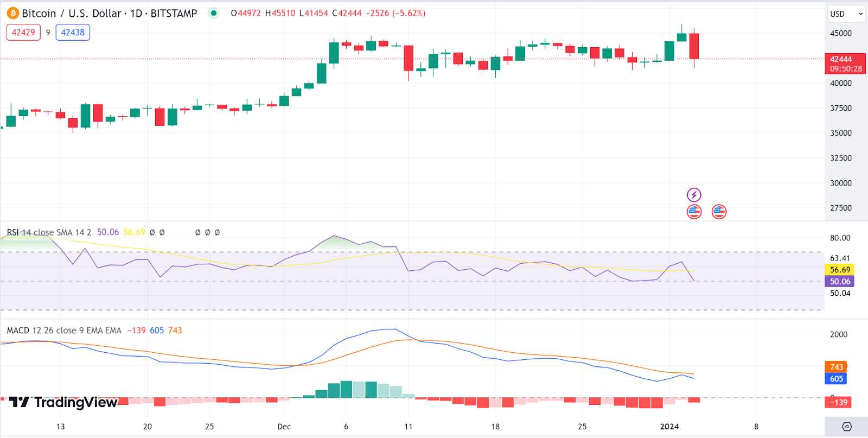Click the blue buy price 42438 button
The image size is (868, 438).
73,33
